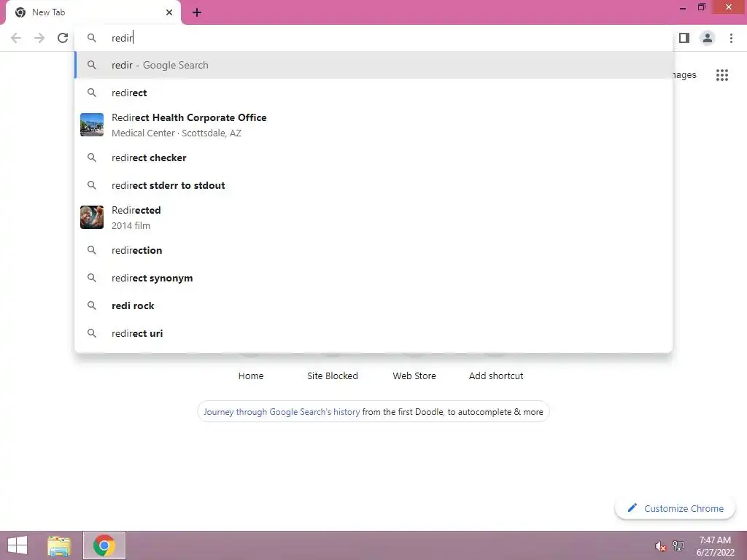The height and width of the screenshot is (560, 747).
Task: Open the Web Store shortcut
Action: click(x=414, y=376)
